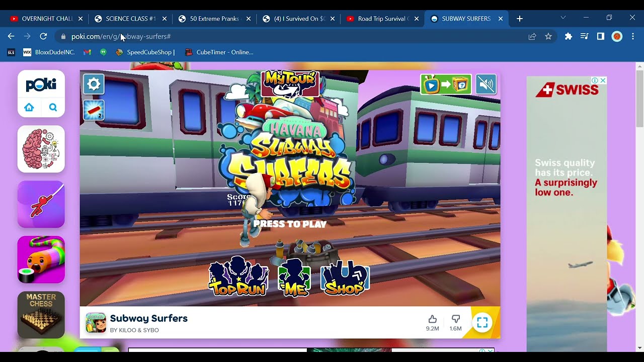Viewport: 644px width, 362px height.
Task: Open the BloxxDudeINC. bookmark
Action: [x=49, y=52]
